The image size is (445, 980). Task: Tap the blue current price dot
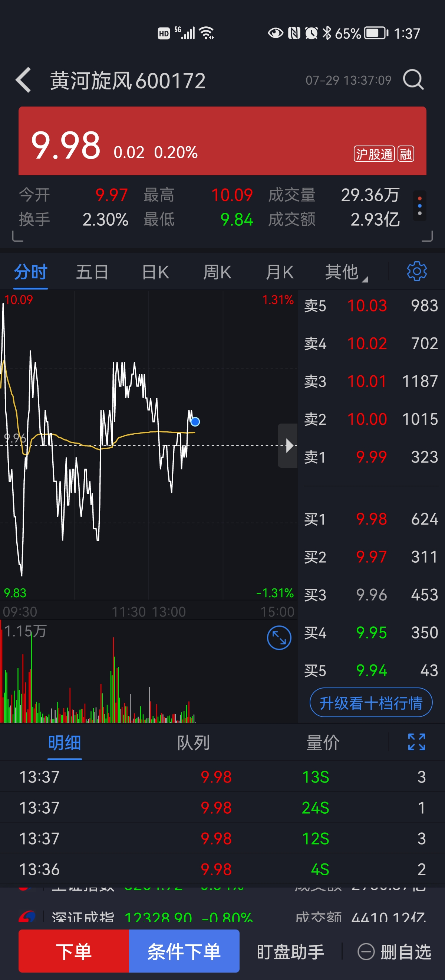(195, 422)
